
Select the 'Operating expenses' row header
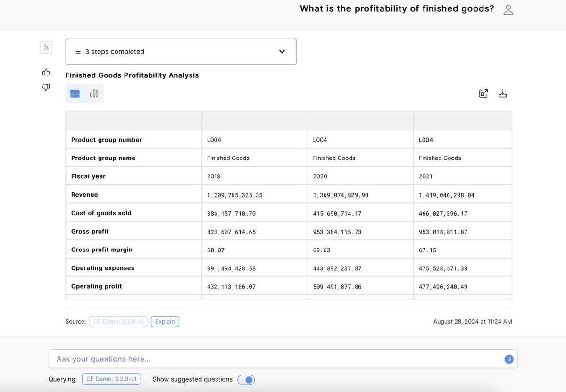[x=103, y=268]
